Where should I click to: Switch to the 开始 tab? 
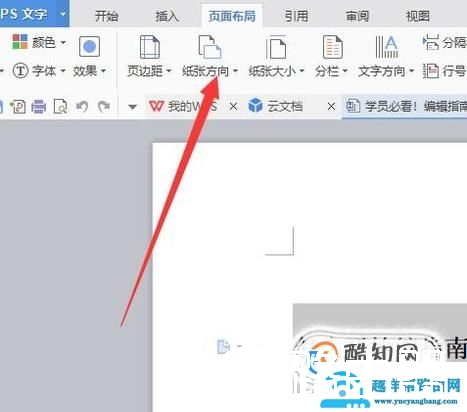[x=106, y=16]
